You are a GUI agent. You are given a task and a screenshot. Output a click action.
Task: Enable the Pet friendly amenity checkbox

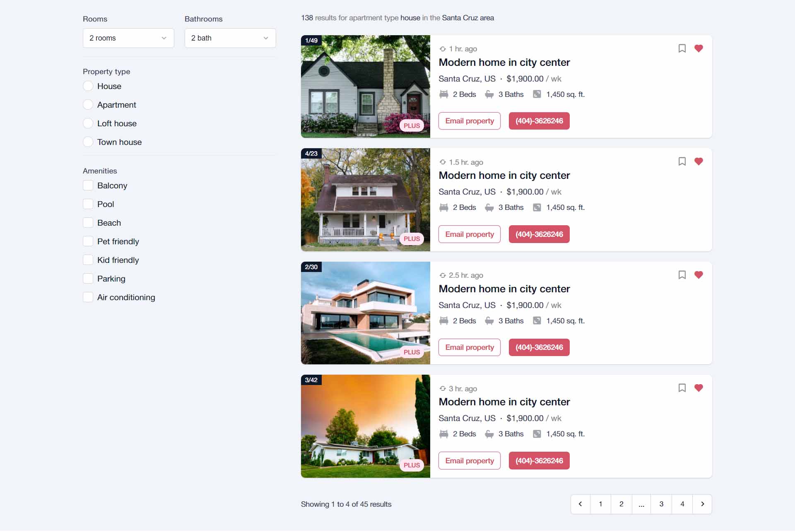click(x=88, y=241)
